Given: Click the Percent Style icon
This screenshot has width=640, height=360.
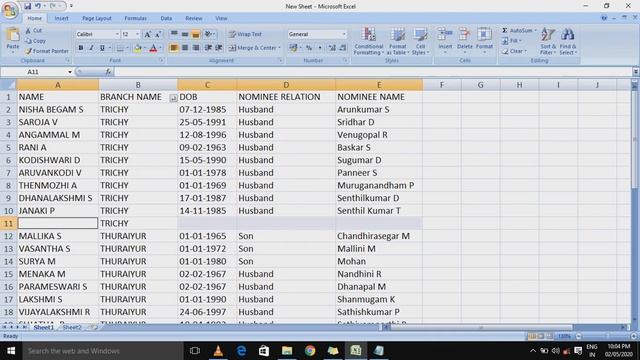Looking at the screenshot, I should (309, 48).
